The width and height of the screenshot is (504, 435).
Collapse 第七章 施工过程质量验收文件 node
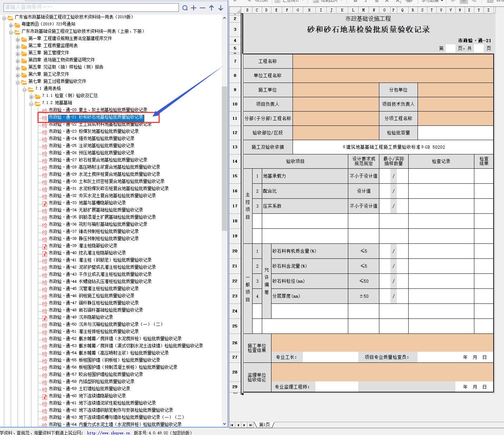coord(18,82)
